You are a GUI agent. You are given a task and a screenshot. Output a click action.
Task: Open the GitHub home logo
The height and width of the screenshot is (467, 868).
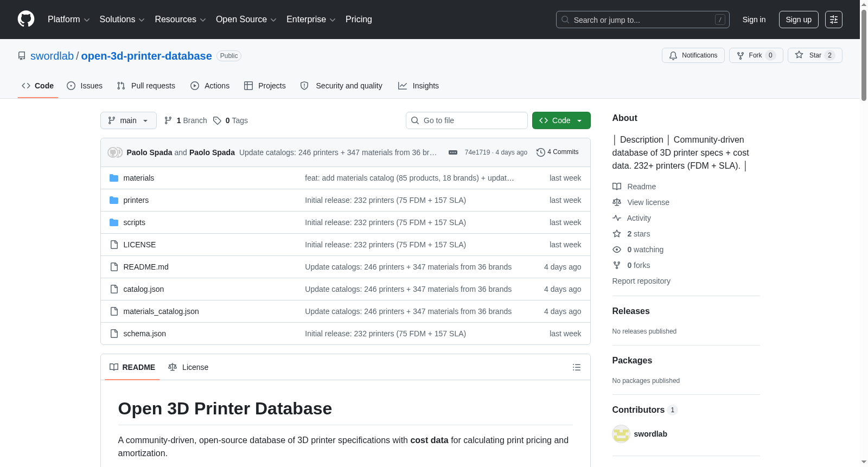click(26, 19)
